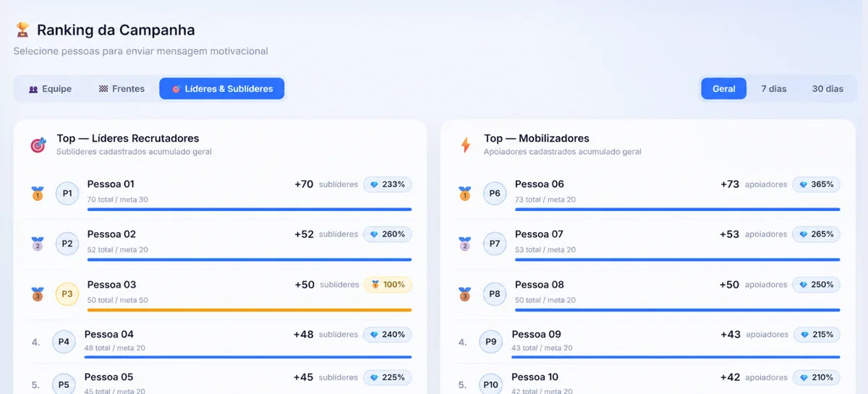Click the 225% badge of Pessoa 05
Image resolution: width=868 pixels, height=394 pixels.
(388, 377)
